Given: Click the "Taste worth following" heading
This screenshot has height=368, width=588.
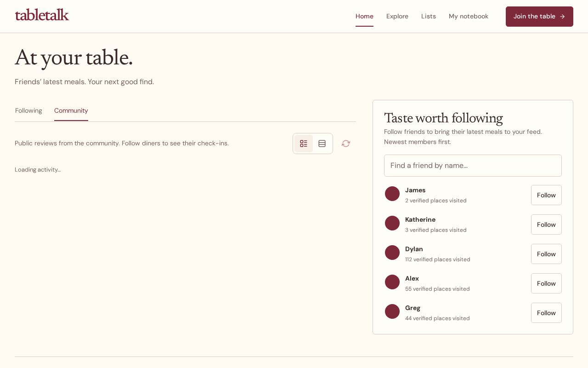Looking at the screenshot, I should pyautogui.click(x=443, y=118).
